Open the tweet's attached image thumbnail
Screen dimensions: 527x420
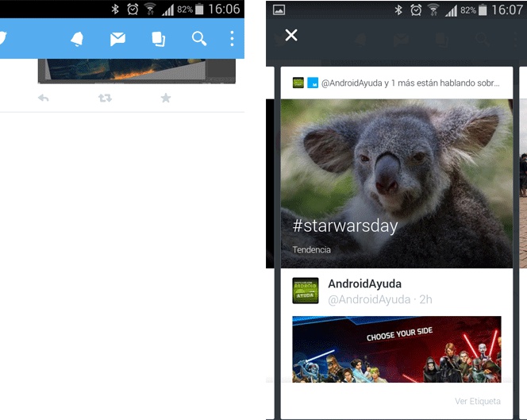pos(137,71)
